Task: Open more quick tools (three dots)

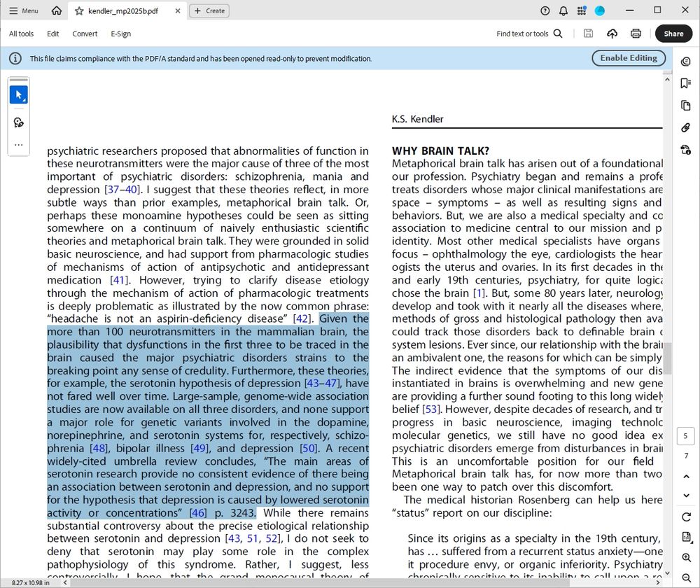Action: pos(19,145)
